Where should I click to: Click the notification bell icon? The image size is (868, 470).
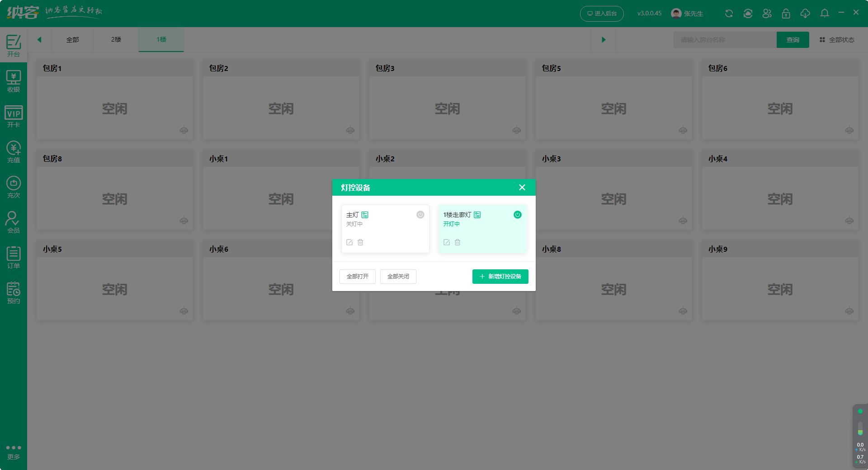(x=825, y=14)
